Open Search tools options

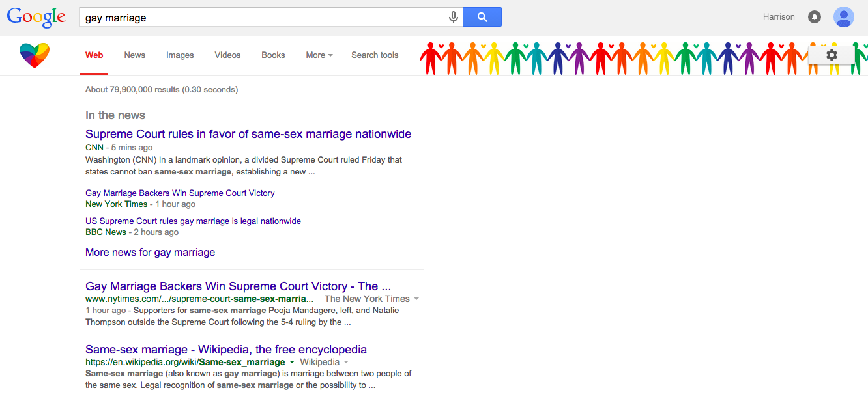(x=375, y=55)
